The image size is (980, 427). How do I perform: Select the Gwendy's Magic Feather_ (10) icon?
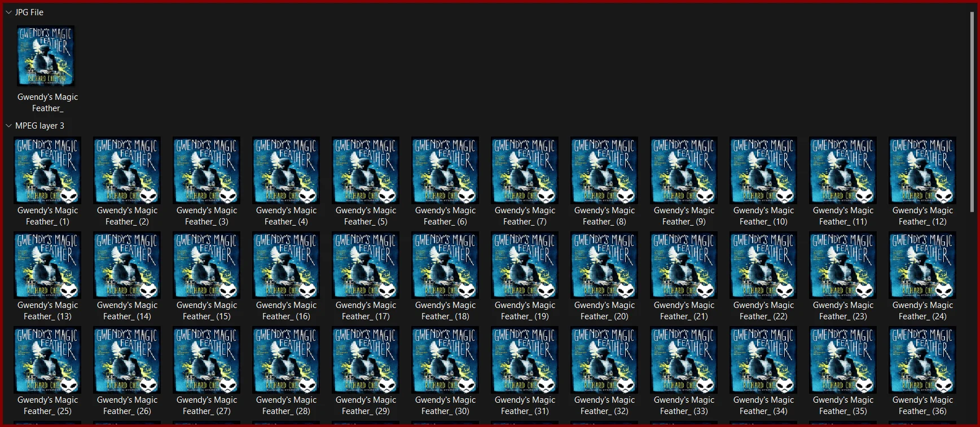click(x=763, y=170)
